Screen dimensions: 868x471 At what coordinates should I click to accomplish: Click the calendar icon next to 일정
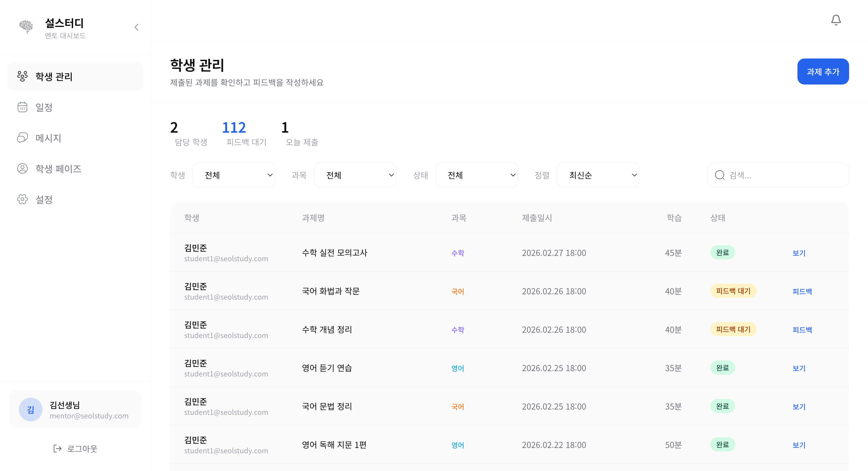point(22,107)
